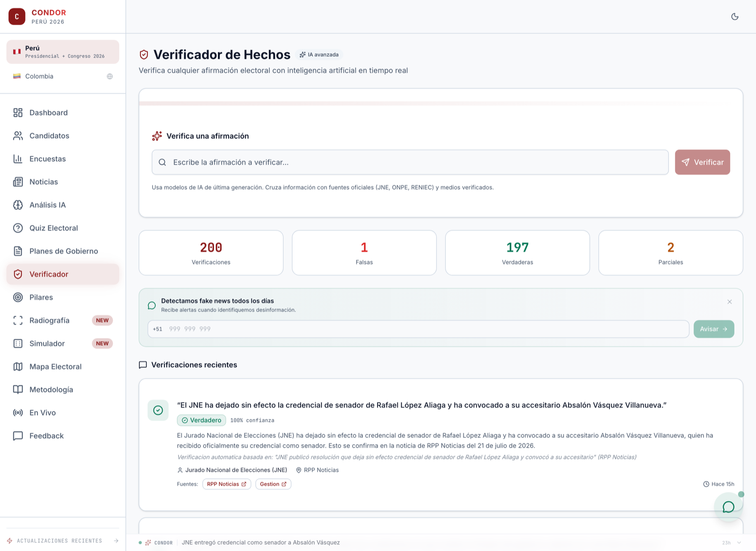
Task: Click the Encuestas bar chart icon
Action: click(x=18, y=159)
